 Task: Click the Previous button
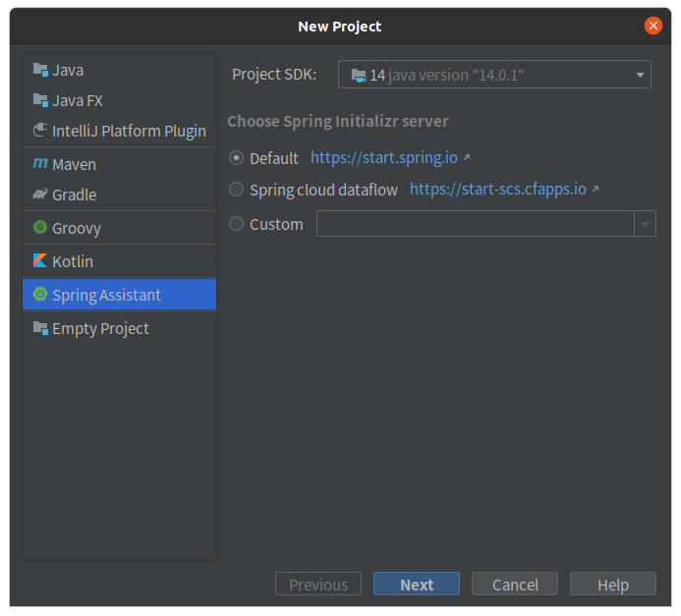click(x=318, y=585)
